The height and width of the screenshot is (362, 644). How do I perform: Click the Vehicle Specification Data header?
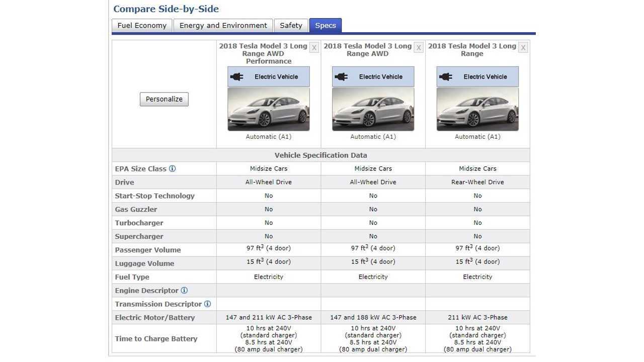point(321,155)
